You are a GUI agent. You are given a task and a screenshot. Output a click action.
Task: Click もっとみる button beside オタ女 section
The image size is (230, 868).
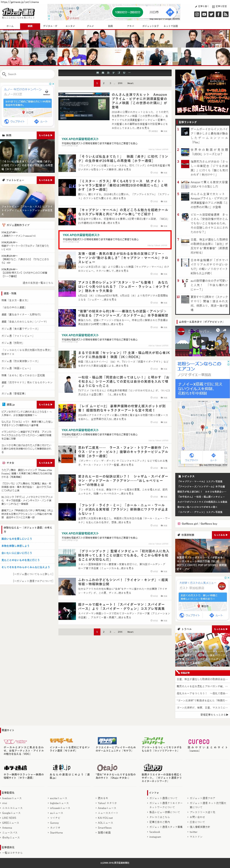click(x=46, y=463)
